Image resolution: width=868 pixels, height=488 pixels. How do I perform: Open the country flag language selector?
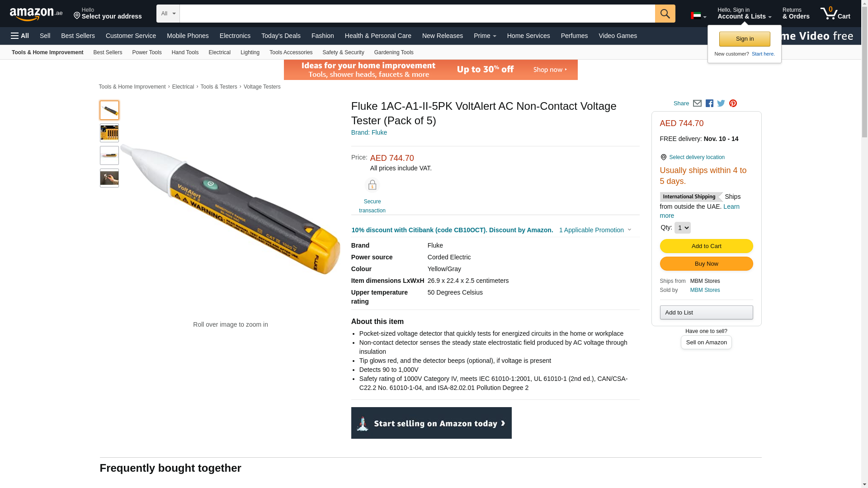click(x=698, y=16)
